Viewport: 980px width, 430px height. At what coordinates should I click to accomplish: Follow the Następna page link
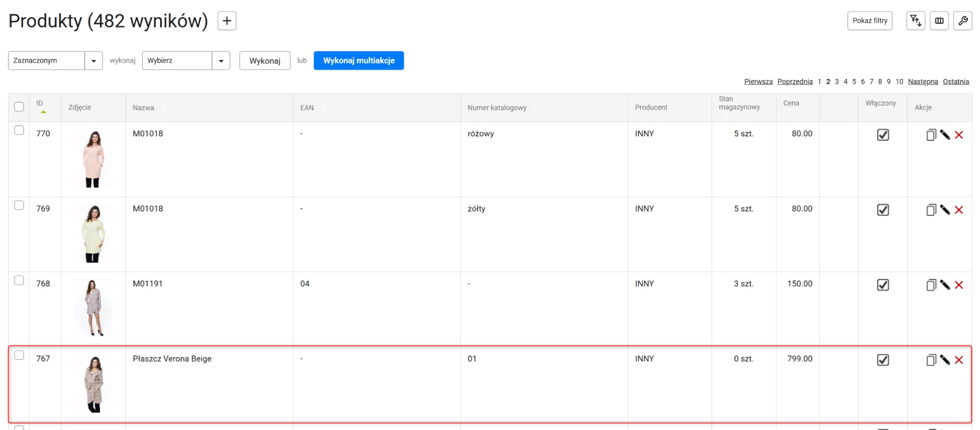click(x=923, y=82)
